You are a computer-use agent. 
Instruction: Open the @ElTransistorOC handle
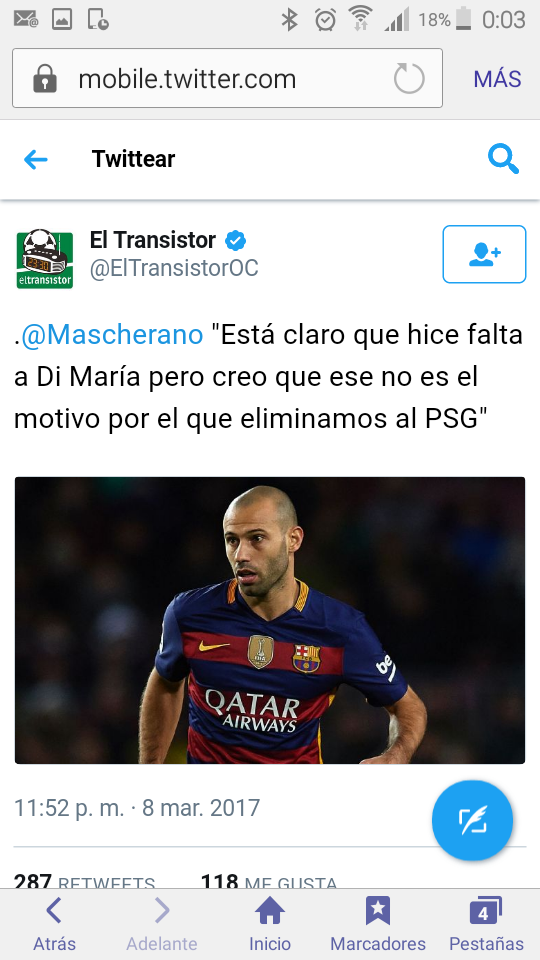point(174,268)
